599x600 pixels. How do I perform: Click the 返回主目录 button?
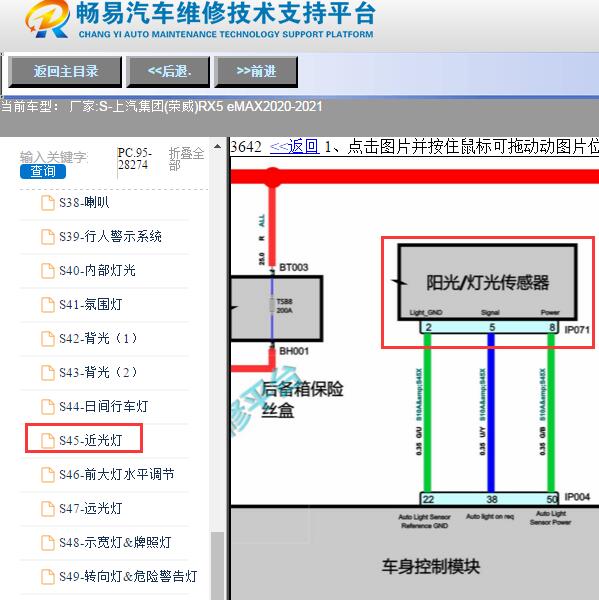[65, 72]
